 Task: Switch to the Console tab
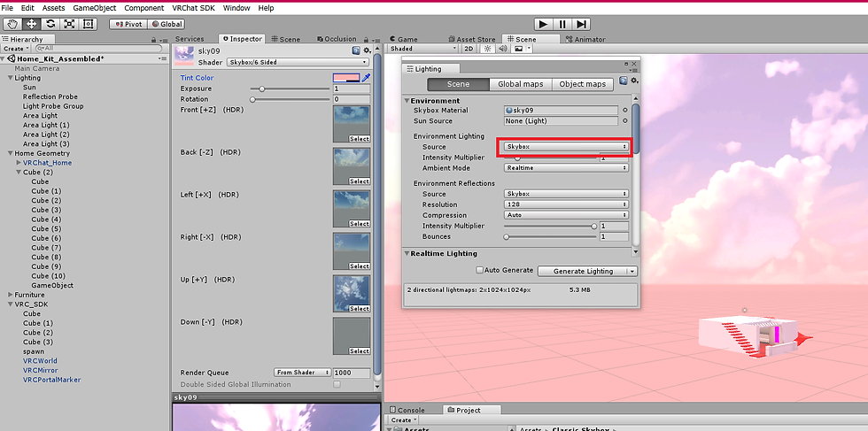coord(407,410)
